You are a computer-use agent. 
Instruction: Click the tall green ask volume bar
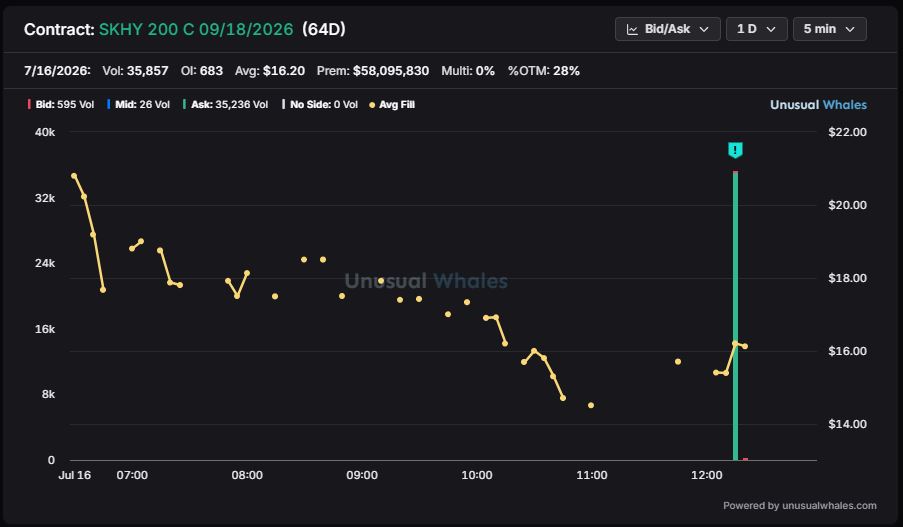735,316
